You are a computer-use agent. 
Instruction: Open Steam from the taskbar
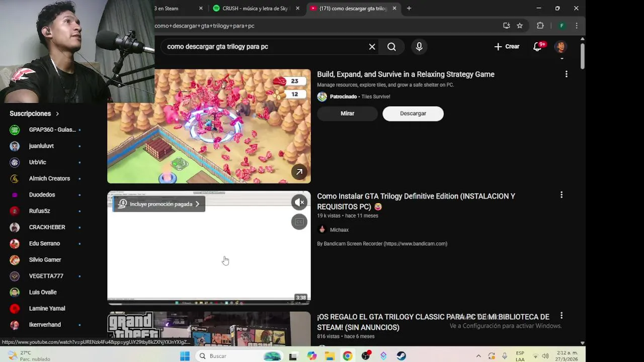401,356
